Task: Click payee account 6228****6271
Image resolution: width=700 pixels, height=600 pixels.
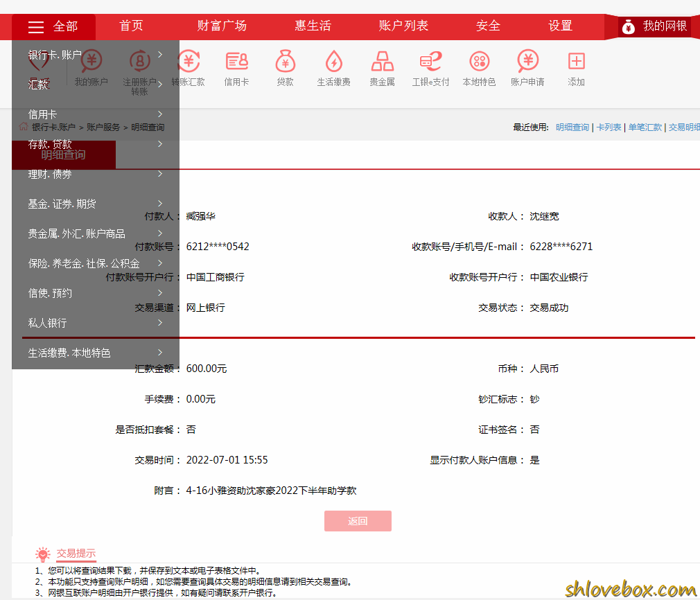Action: (x=561, y=247)
